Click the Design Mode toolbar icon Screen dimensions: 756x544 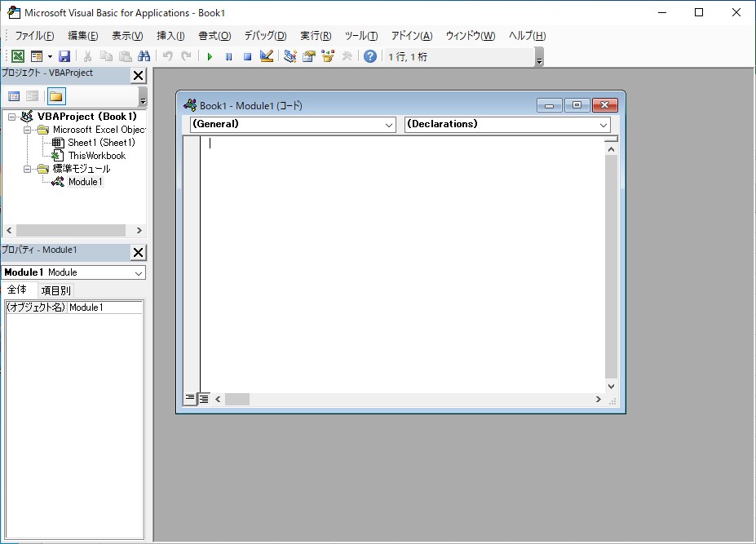pos(265,55)
